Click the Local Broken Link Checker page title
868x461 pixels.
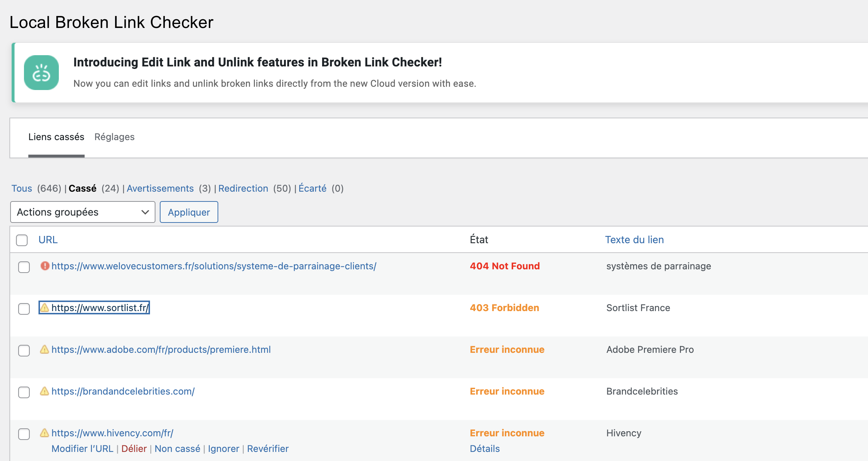click(x=111, y=22)
